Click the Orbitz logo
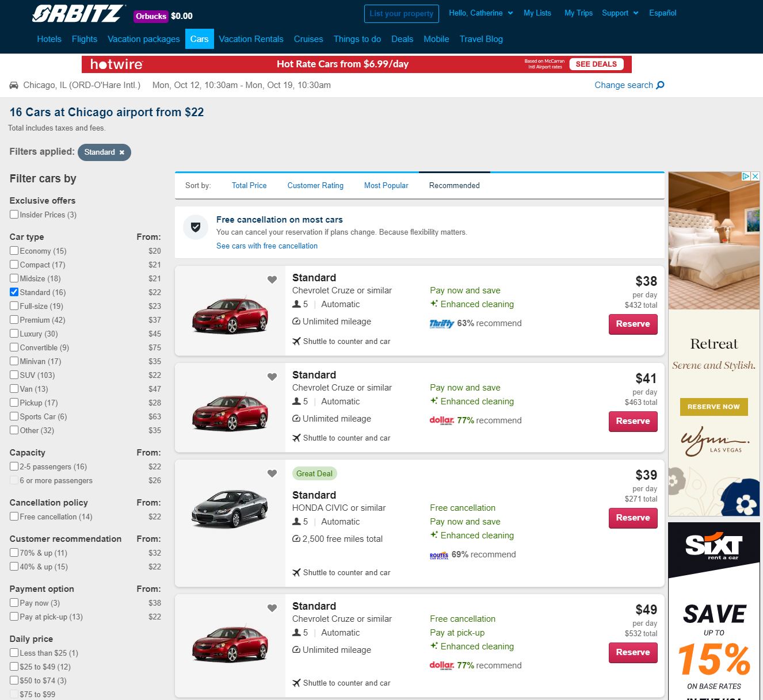The width and height of the screenshot is (763, 700). (x=79, y=13)
